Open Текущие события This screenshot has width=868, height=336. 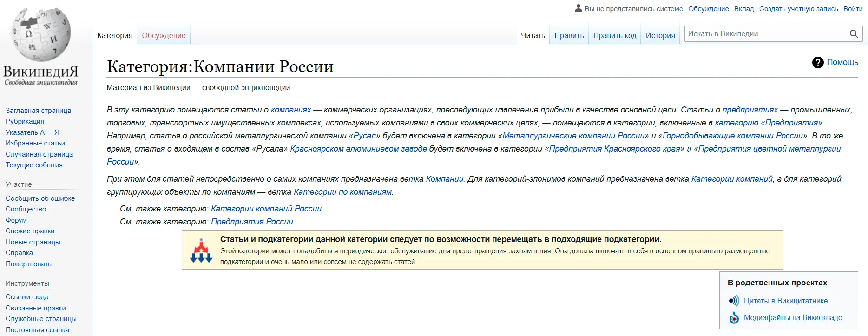[x=34, y=165]
